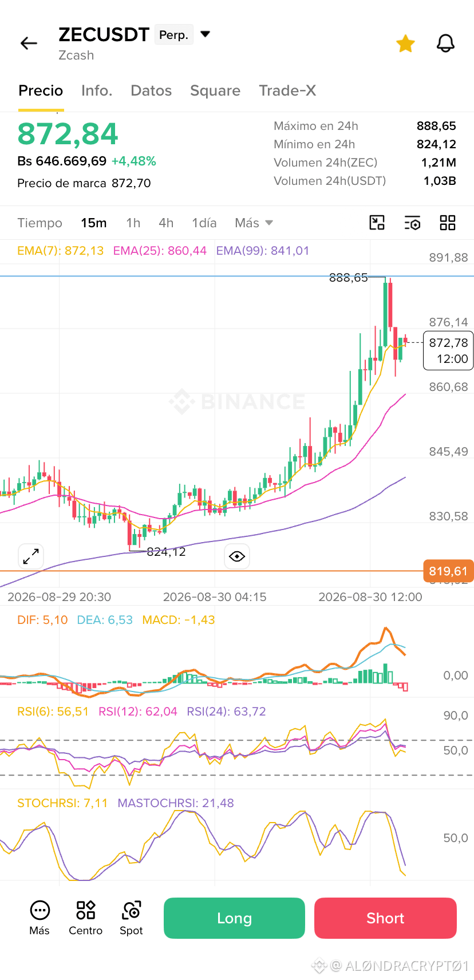Toggle chart visibility with the eye icon

pyautogui.click(x=237, y=556)
